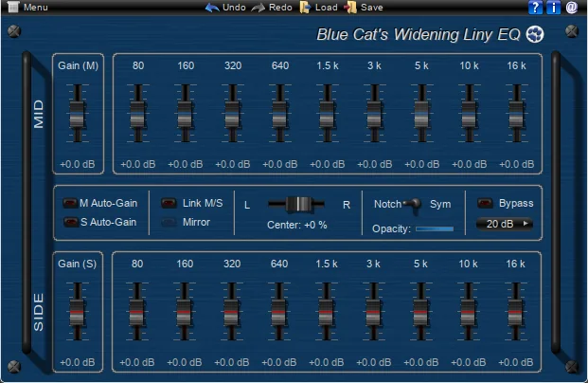The width and height of the screenshot is (588, 383).
Task: Click the Mid 5 k +0.0 dB value
Action: coord(421,164)
